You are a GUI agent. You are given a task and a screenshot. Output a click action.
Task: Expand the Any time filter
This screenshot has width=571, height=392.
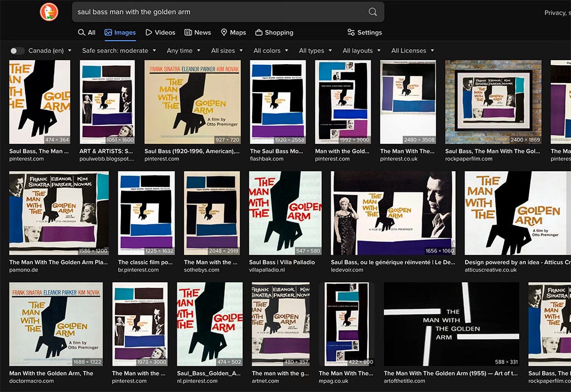[x=183, y=51]
